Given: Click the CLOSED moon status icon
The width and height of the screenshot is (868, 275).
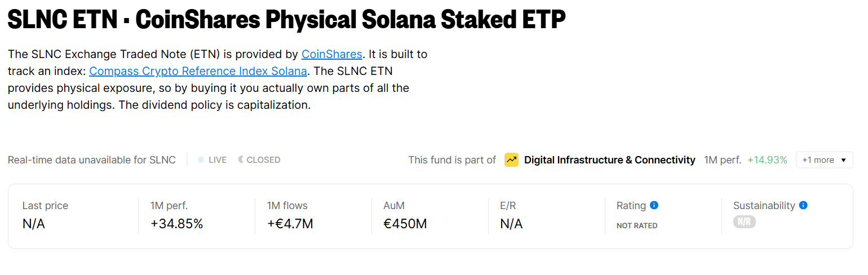Looking at the screenshot, I should click(x=241, y=159).
